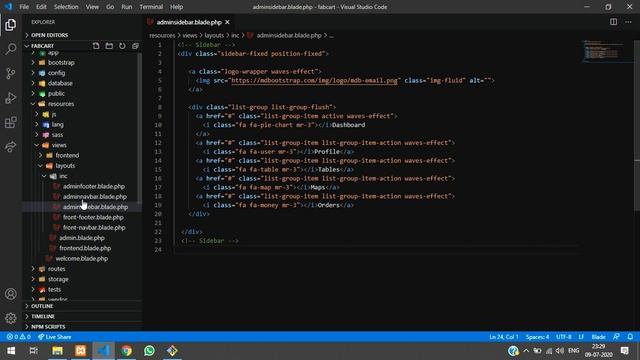640x360 pixels.
Task: Open the Help menu
Action: coord(176,7)
